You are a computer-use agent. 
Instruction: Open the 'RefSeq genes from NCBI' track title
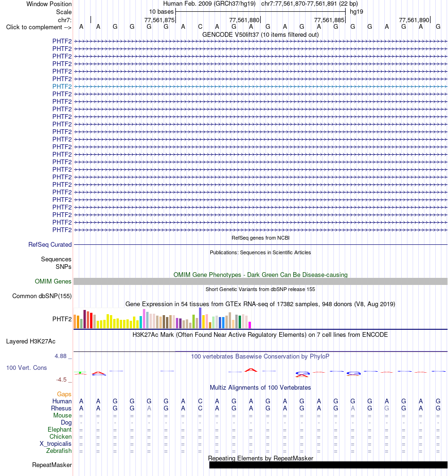[260, 238]
